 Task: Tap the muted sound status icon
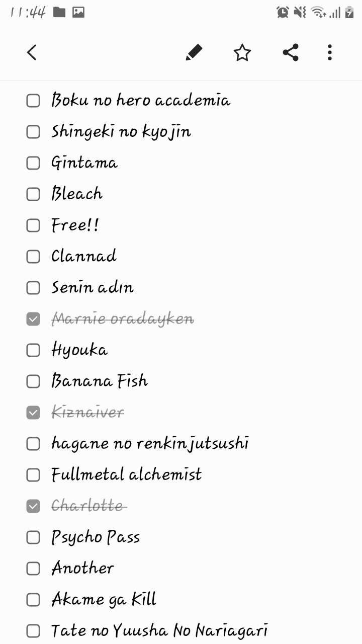300,12
